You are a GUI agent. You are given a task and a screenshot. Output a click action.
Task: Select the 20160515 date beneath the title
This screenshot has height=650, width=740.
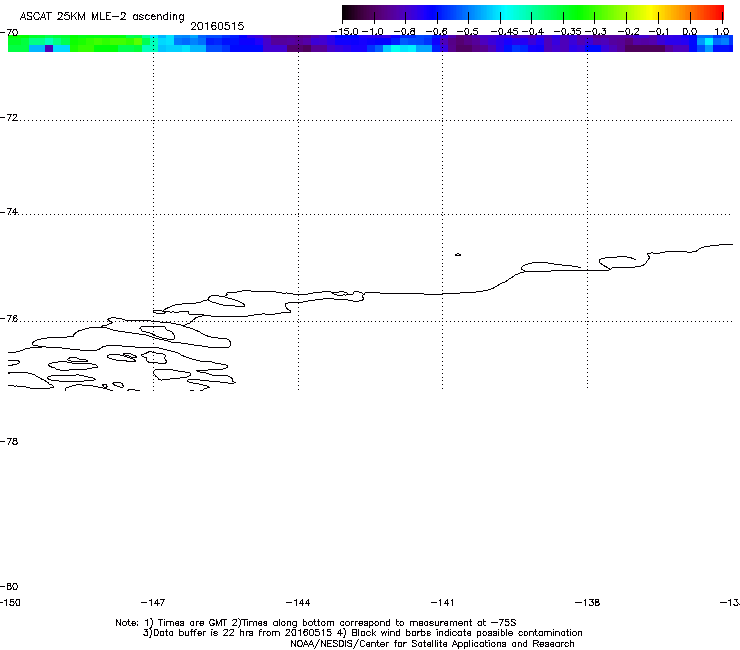coord(217,26)
